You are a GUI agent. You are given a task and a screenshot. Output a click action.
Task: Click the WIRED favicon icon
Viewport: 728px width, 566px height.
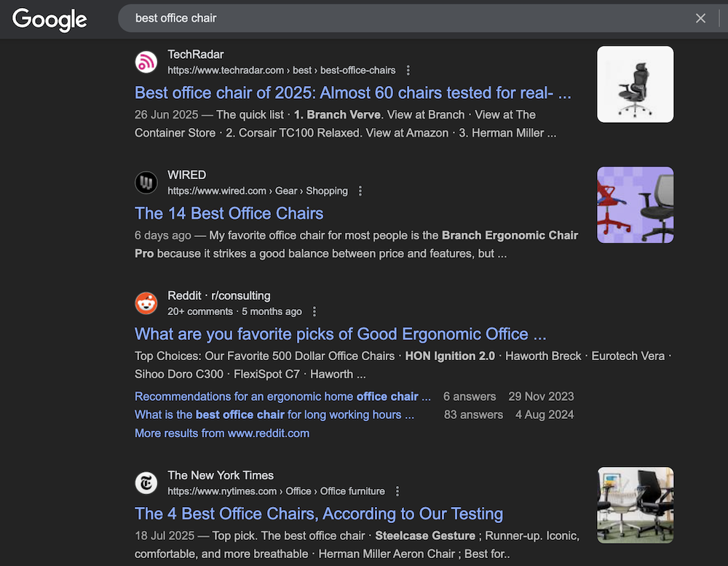146,183
